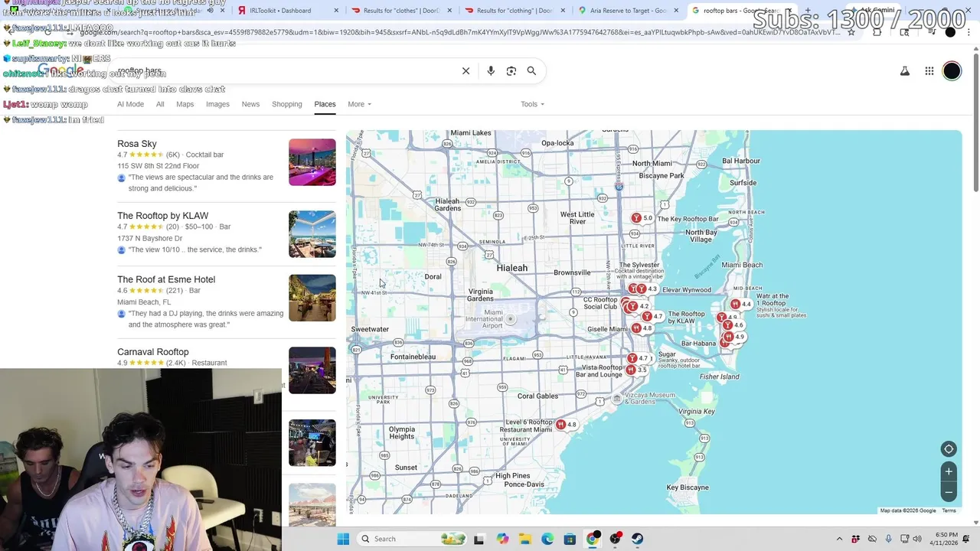Screen dimensions: 980x551
Task: Click the Key Biscayne map label
Action: 688,487
